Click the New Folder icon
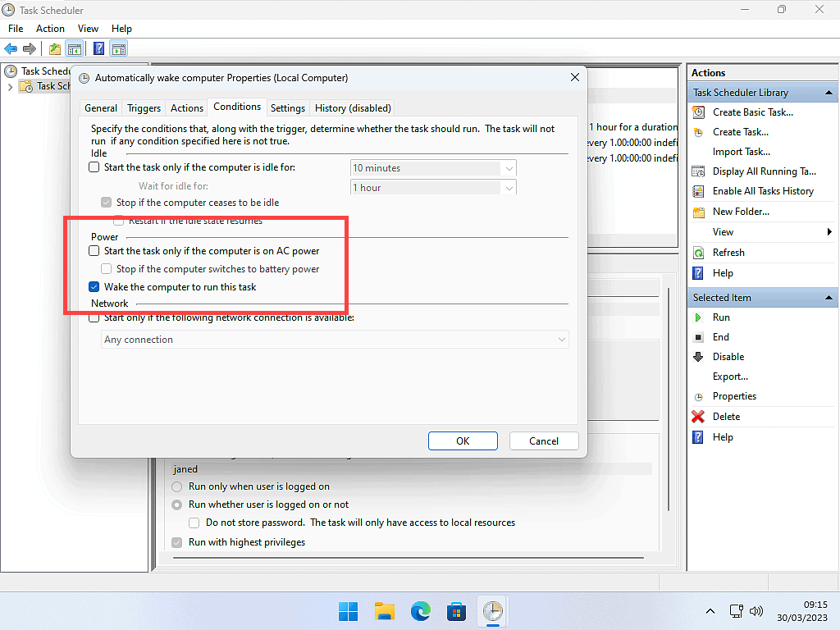 pos(698,212)
